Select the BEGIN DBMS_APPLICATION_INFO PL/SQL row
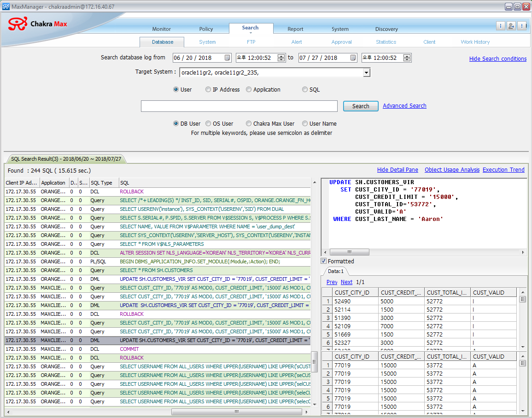The width and height of the screenshot is (532, 418). [158, 262]
